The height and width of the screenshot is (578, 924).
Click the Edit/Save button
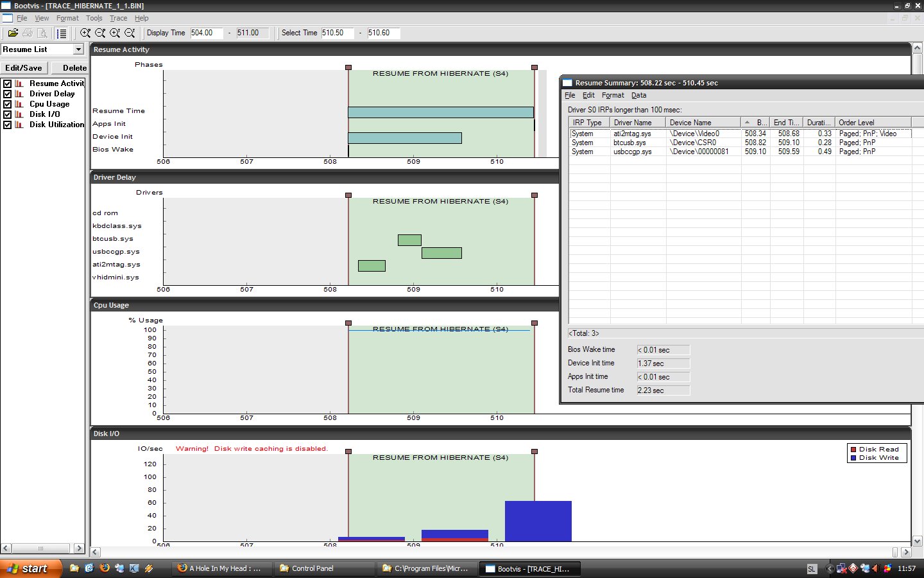point(24,68)
